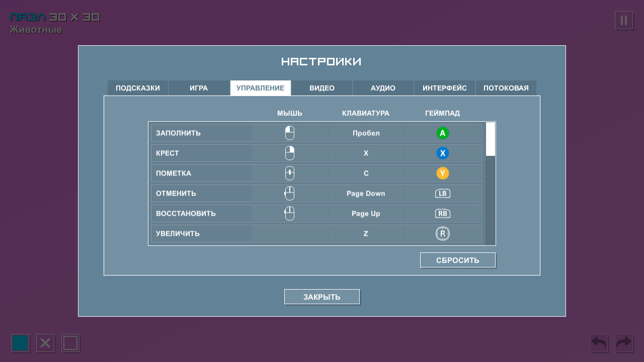Viewport: 644px width, 362px height.
Task: Open the ИНТЕРФЕЙС tab
Action: [x=445, y=88]
